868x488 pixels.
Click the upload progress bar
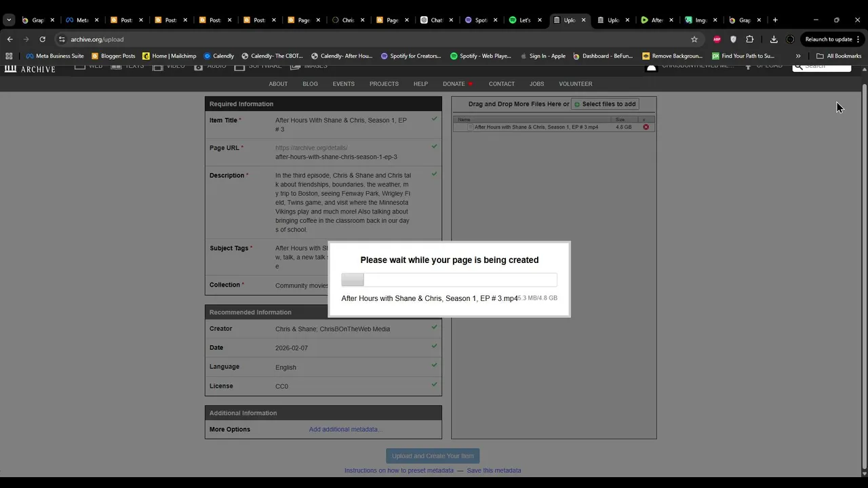click(449, 280)
